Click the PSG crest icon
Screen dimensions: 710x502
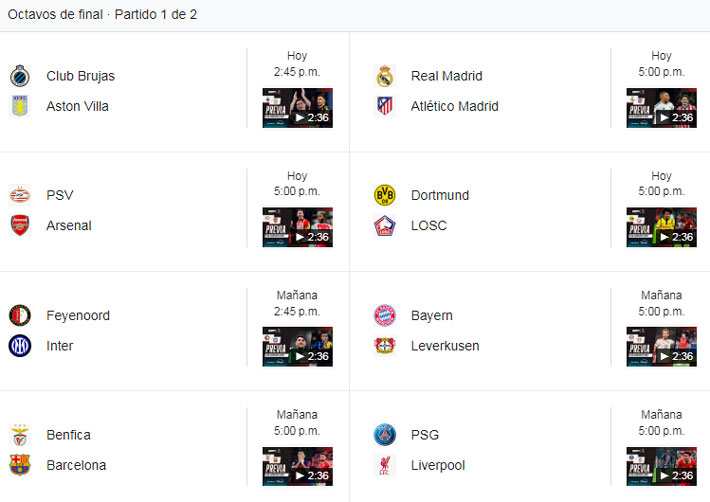tap(385, 435)
